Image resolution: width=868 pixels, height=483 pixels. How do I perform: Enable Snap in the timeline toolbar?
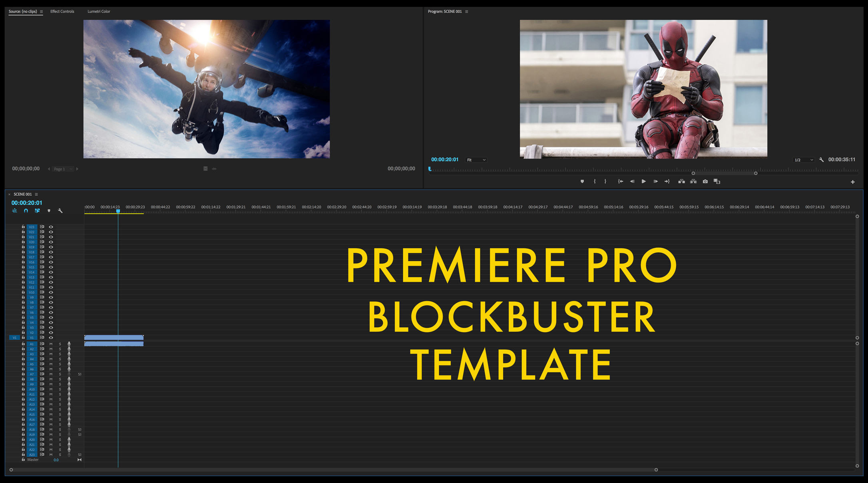[26, 211]
